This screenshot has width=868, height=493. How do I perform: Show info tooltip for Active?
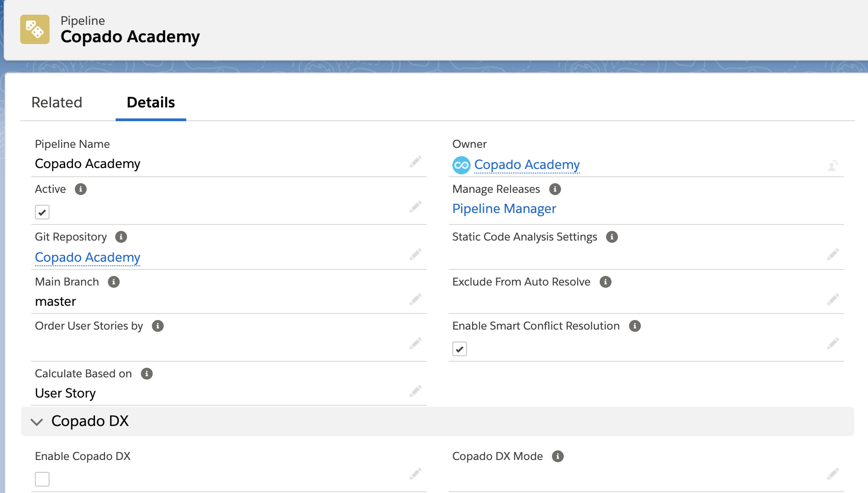tap(81, 189)
